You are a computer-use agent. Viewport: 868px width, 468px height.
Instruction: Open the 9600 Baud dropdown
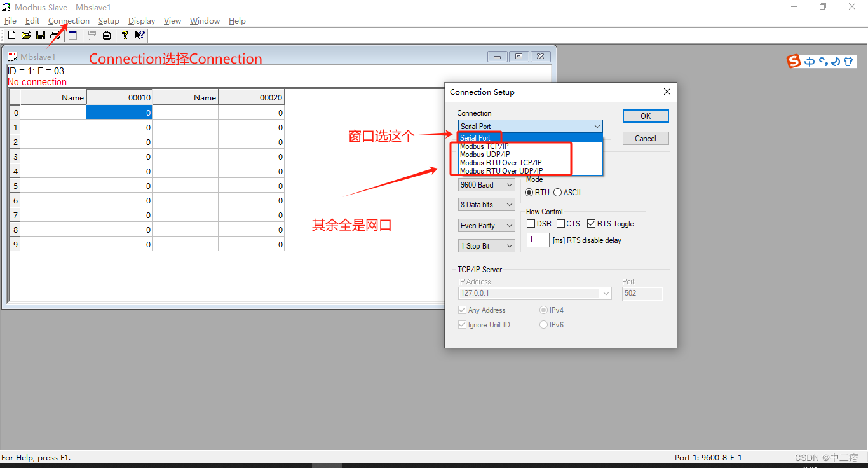coord(487,185)
